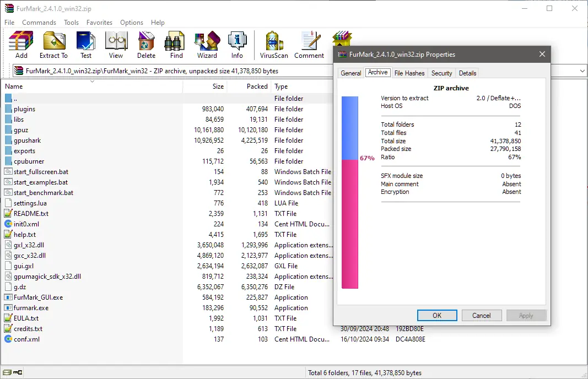Screen dimensions: 588x379
Task: Select the start_benchmark.bat file
Action: coord(167,193)
